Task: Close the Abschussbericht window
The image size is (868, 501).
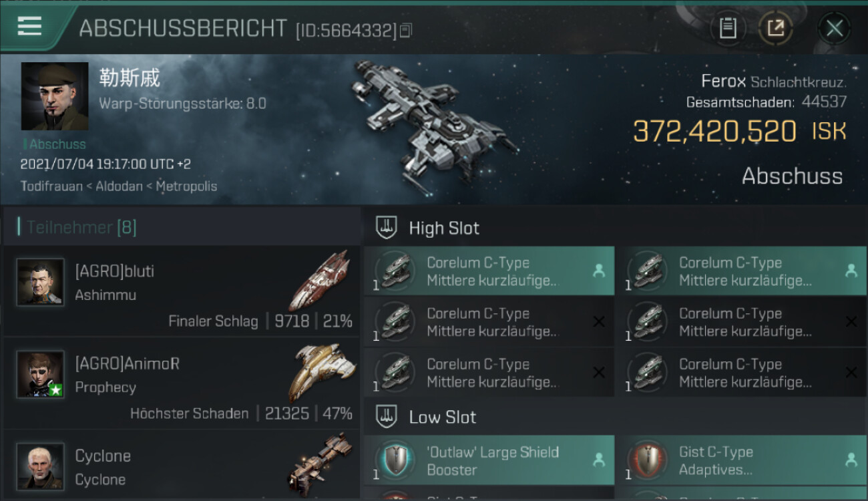Action: (834, 28)
